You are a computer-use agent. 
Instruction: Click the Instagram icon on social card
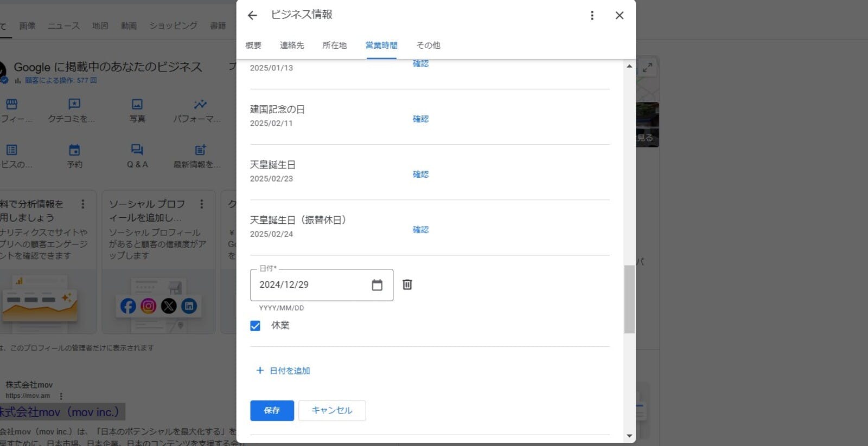click(x=148, y=306)
